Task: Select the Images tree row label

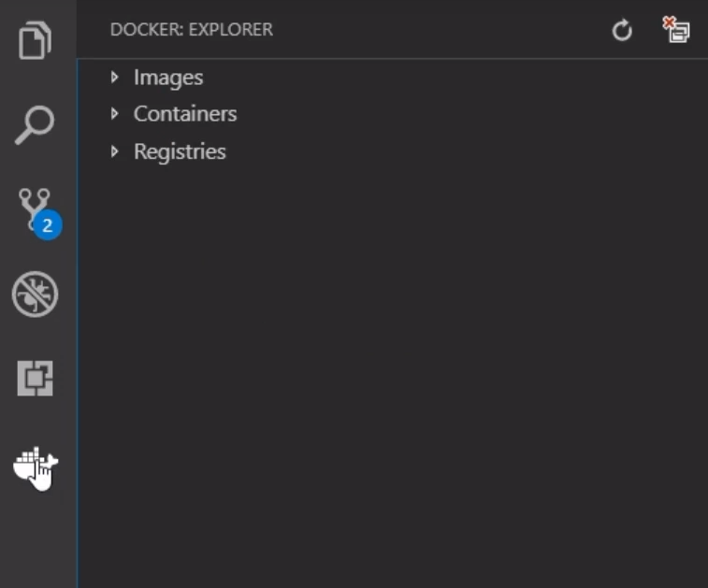Action: pyautogui.click(x=168, y=79)
